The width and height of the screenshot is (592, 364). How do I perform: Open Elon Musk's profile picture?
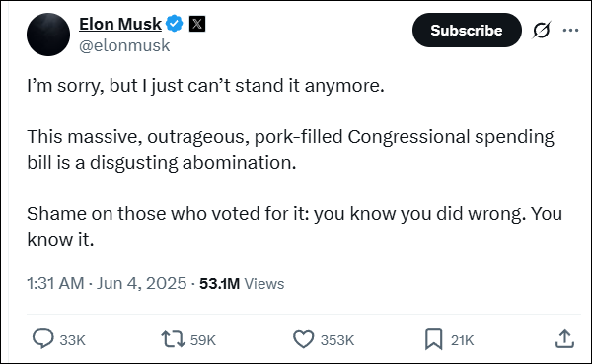48,35
